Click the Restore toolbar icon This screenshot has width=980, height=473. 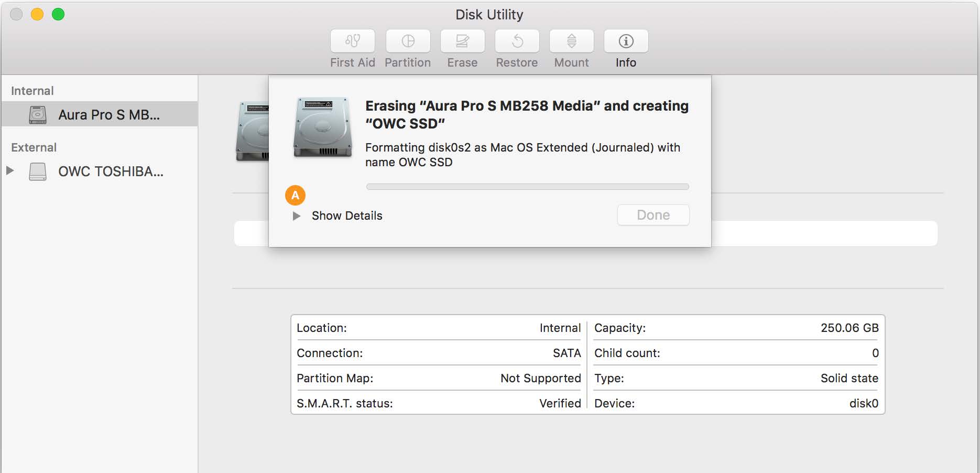click(x=517, y=41)
